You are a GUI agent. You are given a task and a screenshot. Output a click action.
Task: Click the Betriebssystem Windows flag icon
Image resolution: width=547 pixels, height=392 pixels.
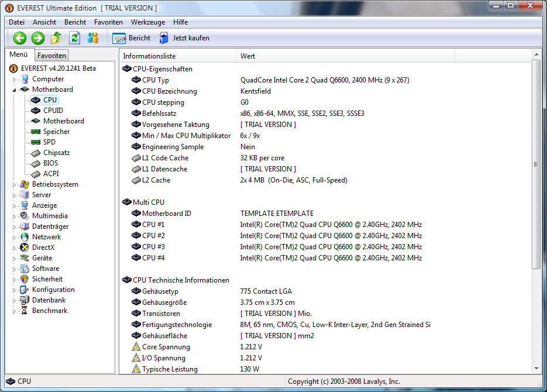point(25,184)
